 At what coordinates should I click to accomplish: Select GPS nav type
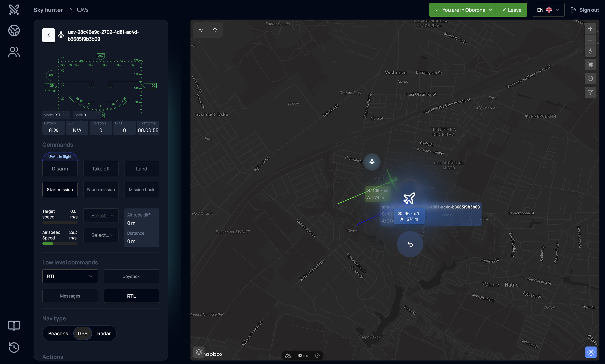pos(83,333)
